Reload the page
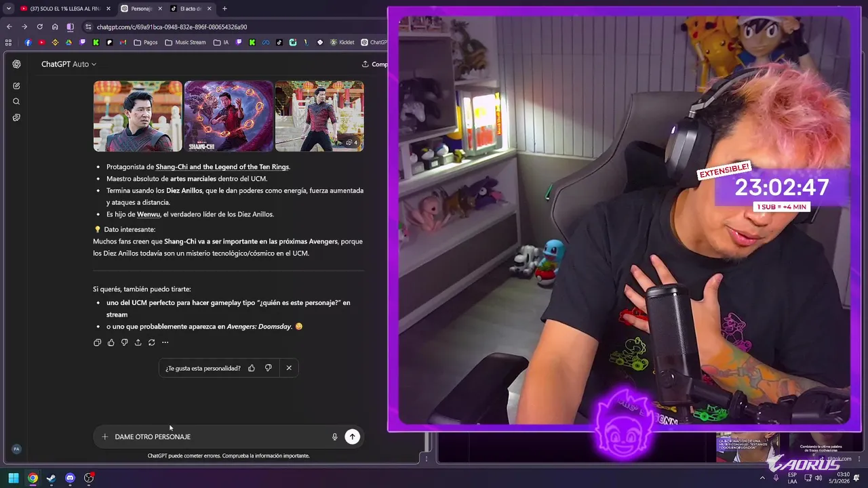868x488 pixels. click(x=39, y=27)
